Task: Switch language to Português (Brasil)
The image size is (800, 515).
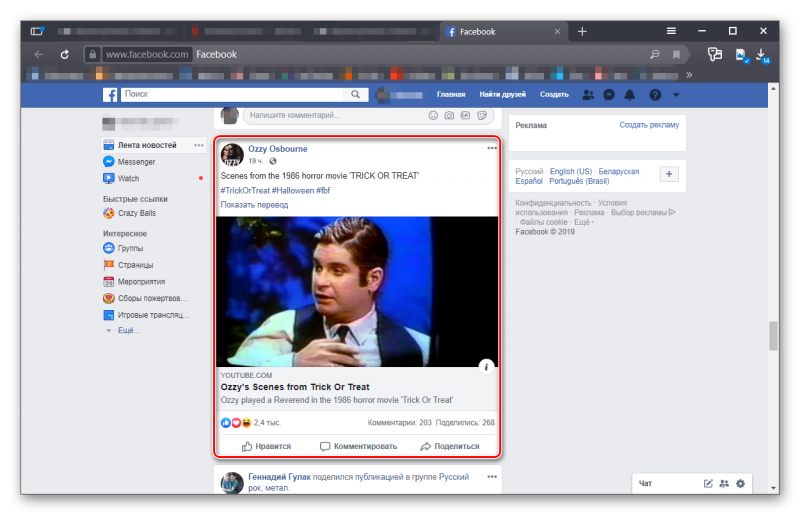Action: [579, 181]
